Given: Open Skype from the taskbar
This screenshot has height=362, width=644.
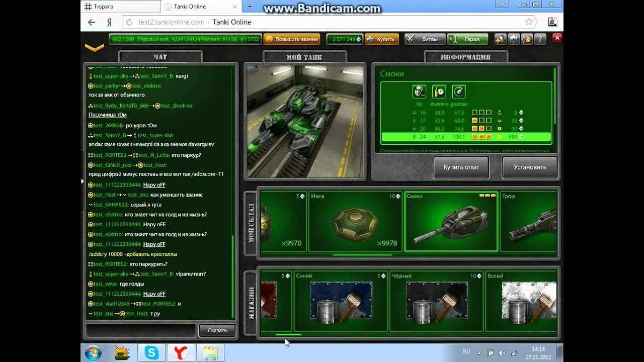Looking at the screenshot, I should point(151,353).
